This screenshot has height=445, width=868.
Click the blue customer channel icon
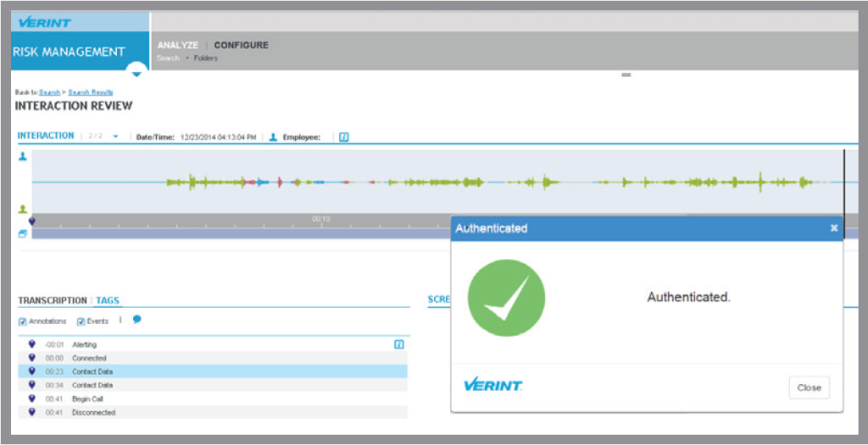tap(23, 157)
